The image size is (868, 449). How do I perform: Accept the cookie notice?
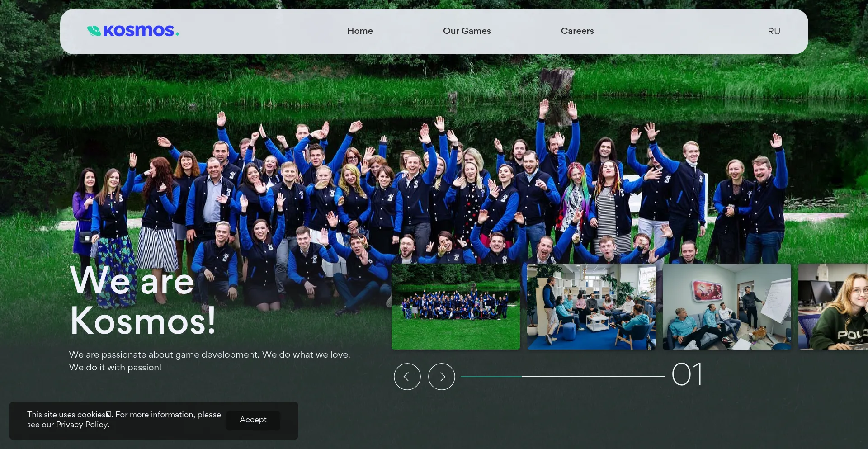coord(253,420)
